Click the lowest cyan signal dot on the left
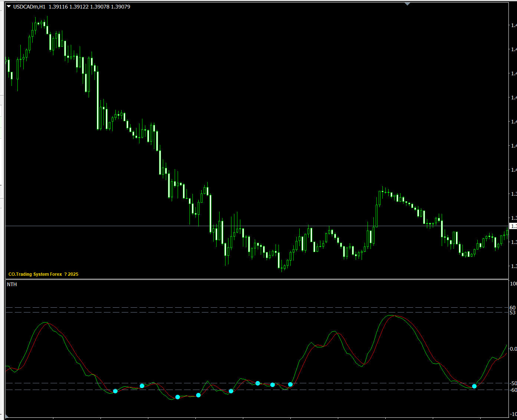Viewport: 517px width, 420px height. pyautogui.click(x=178, y=397)
